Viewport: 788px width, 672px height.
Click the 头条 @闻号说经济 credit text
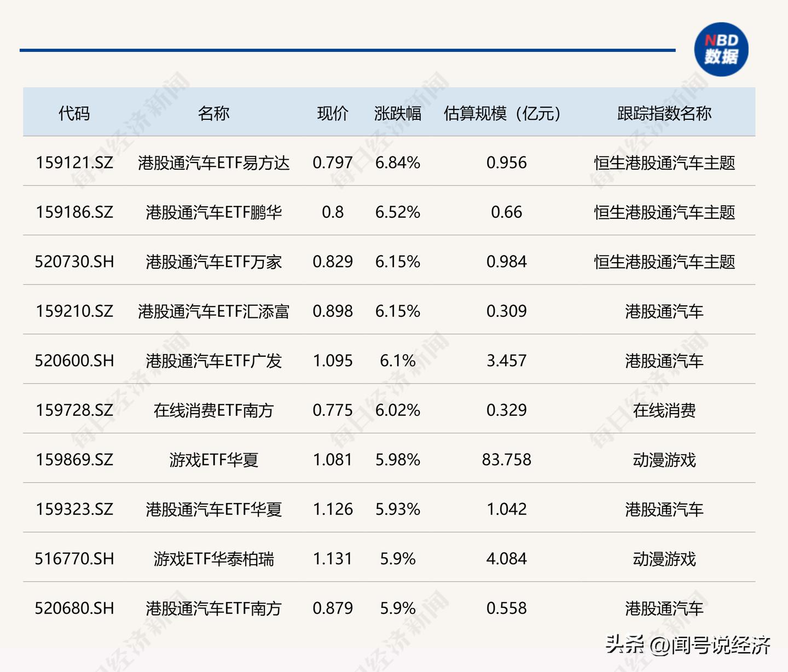688,645
